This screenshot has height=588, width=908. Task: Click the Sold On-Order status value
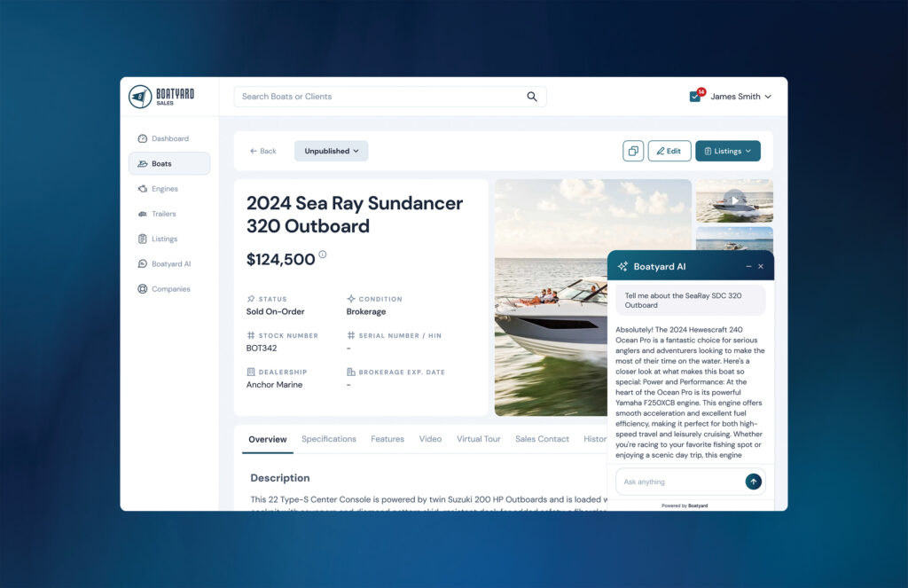coord(275,311)
